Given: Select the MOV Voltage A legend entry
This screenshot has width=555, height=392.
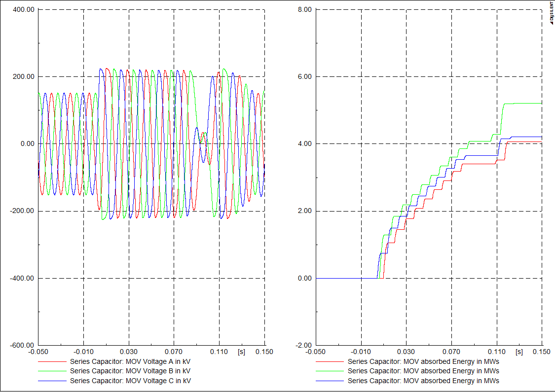Looking at the screenshot, I should (130, 361).
